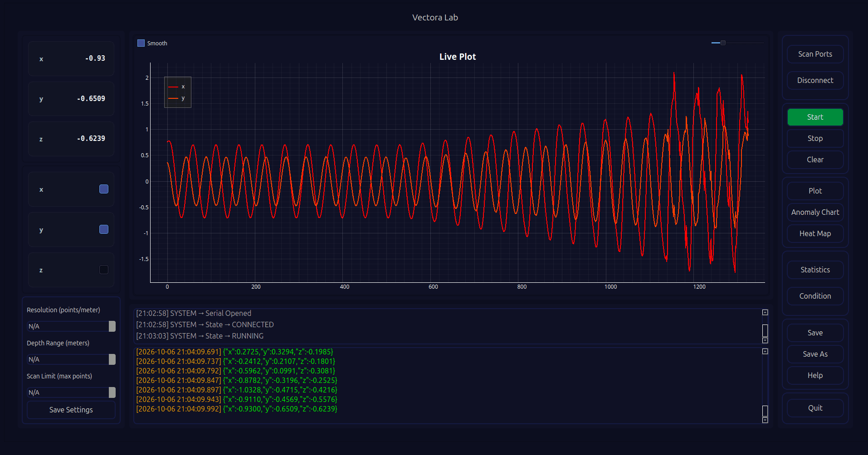Click the data row timestamped 21:04:09.737
This screenshot has height=455, width=868.
coord(236,361)
